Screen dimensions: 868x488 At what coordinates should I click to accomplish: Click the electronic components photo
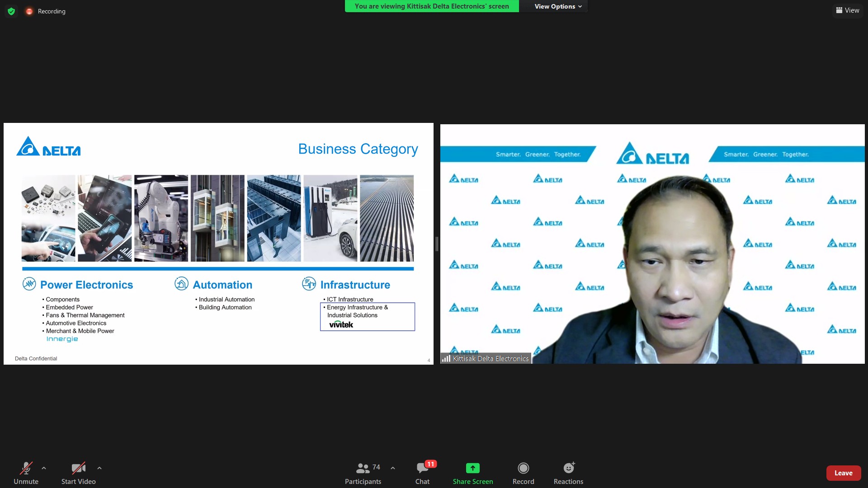click(48, 197)
